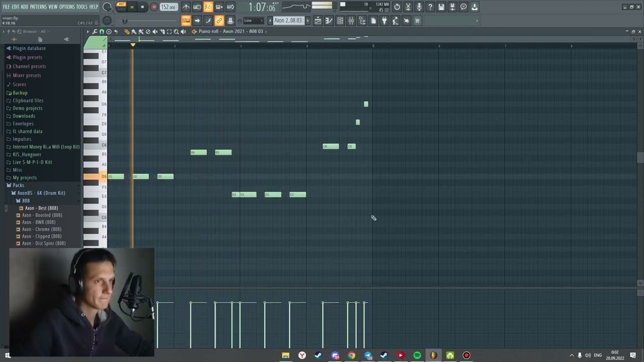Open tempo tapper icon
The width and height of the screenshot is (644, 362).
point(395,21)
